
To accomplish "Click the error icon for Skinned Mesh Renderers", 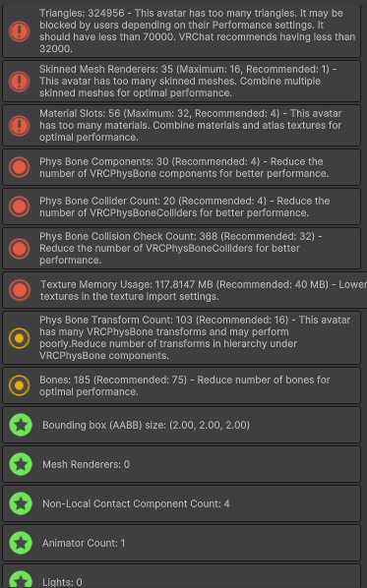I will click(x=19, y=81).
